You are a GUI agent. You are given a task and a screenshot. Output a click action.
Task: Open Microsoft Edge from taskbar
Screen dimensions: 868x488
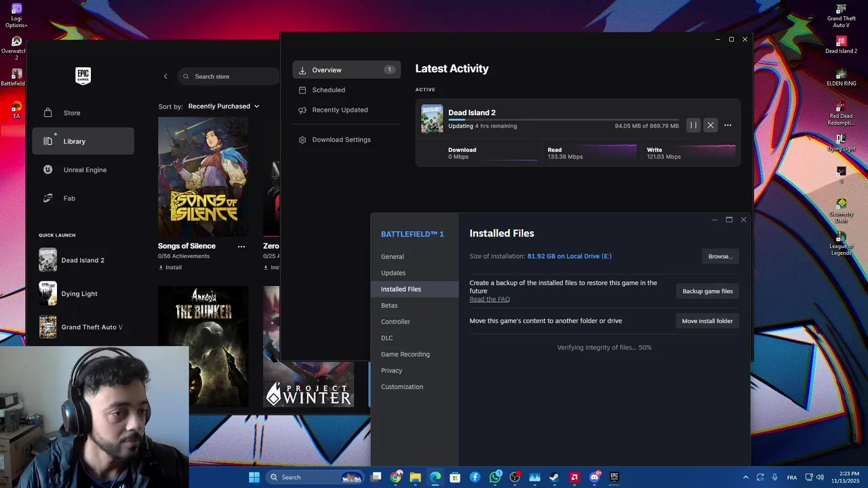[x=435, y=477]
